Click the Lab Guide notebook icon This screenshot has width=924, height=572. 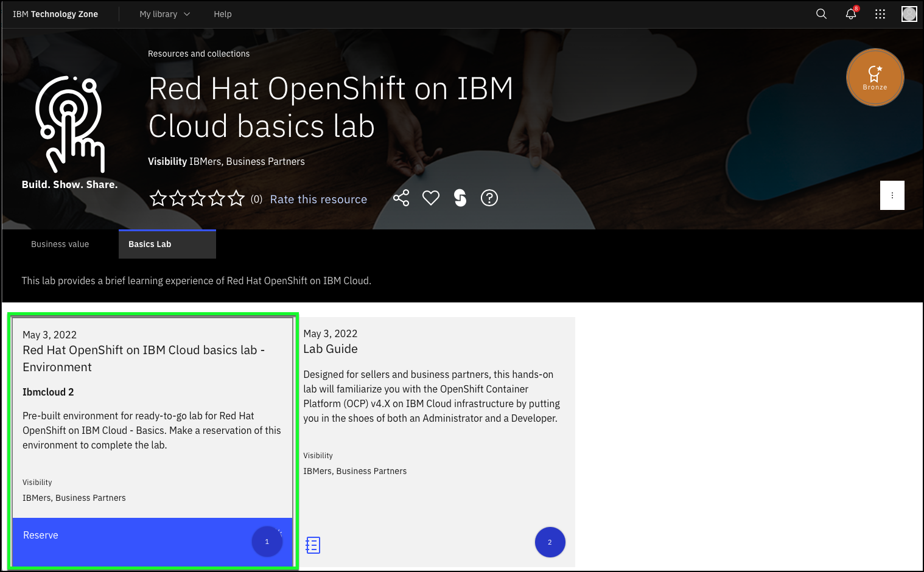pyautogui.click(x=313, y=545)
